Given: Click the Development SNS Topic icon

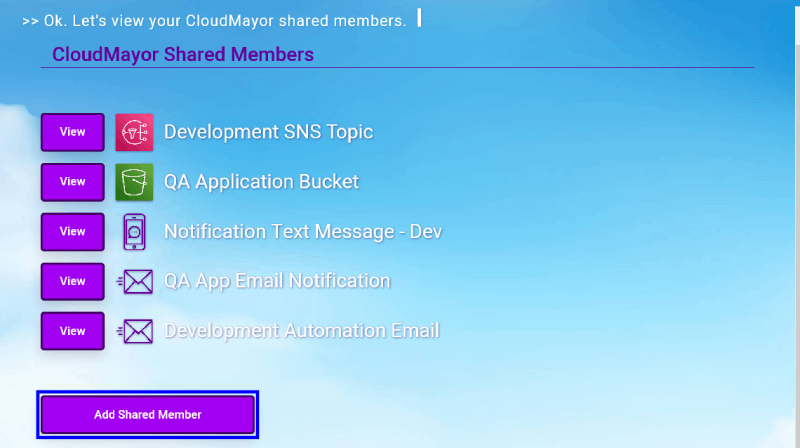Looking at the screenshot, I should coord(134,132).
